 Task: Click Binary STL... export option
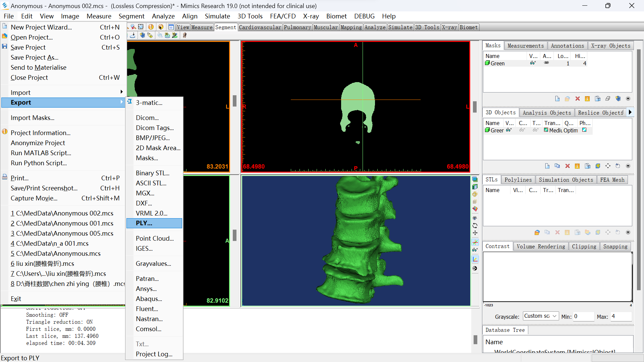(x=152, y=173)
